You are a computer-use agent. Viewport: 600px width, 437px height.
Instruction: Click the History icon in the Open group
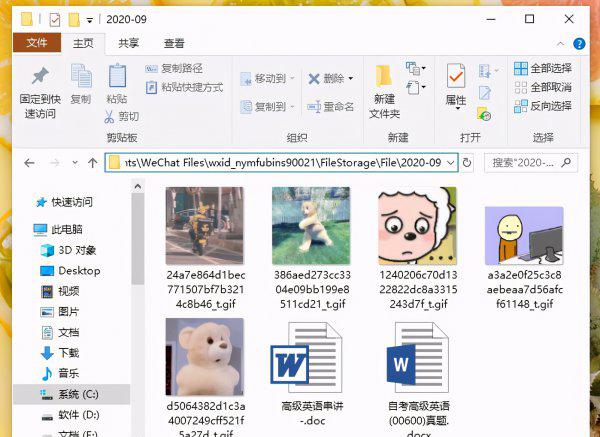[x=484, y=114]
